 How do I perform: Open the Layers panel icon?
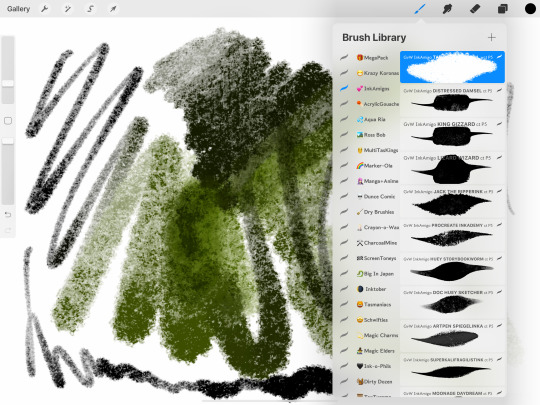pos(503,9)
